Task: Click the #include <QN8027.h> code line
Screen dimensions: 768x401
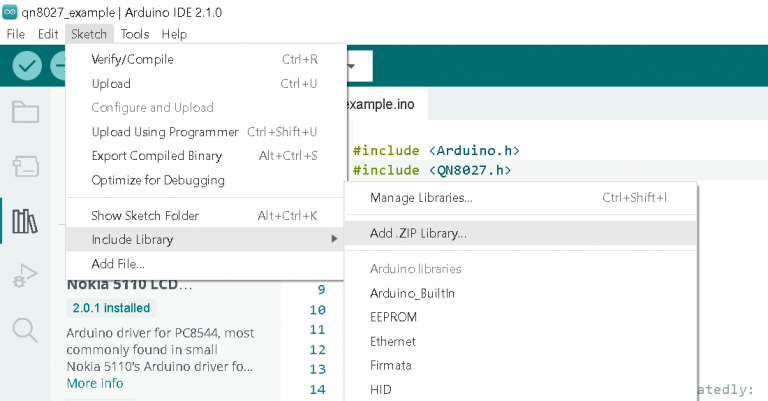Action: pyautogui.click(x=432, y=170)
